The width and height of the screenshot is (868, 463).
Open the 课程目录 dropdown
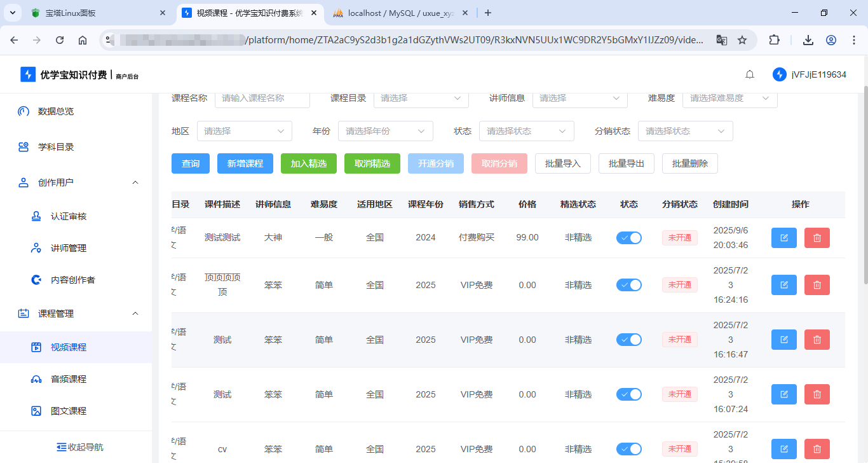pos(421,99)
